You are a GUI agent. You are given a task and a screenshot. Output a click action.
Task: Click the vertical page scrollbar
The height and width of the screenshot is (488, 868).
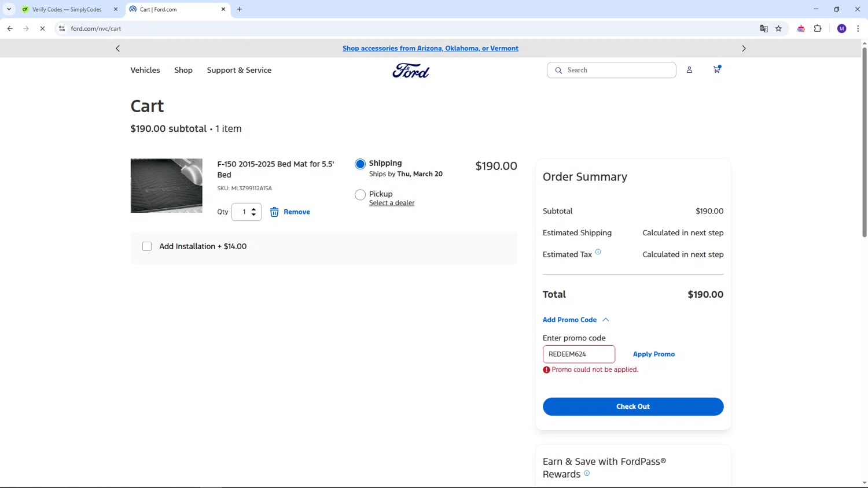click(x=865, y=142)
